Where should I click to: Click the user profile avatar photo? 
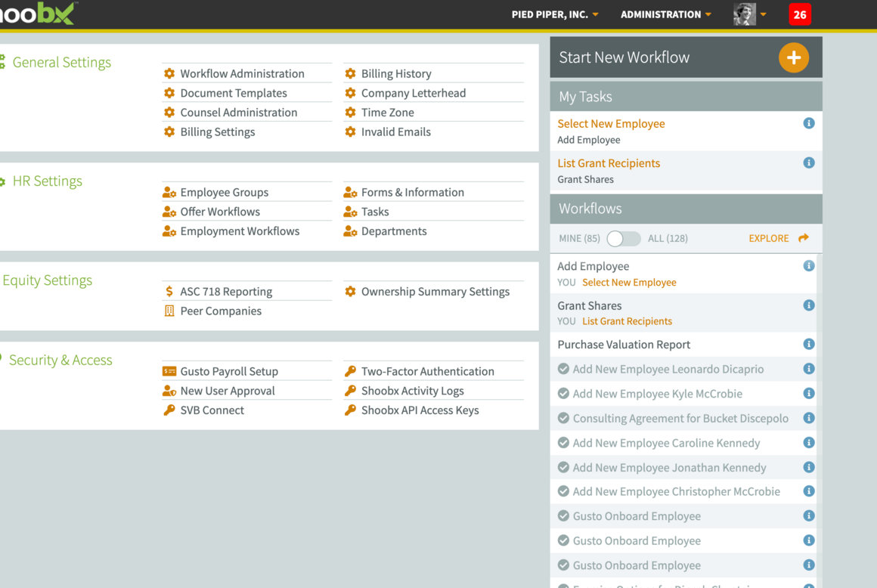point(745,14)
